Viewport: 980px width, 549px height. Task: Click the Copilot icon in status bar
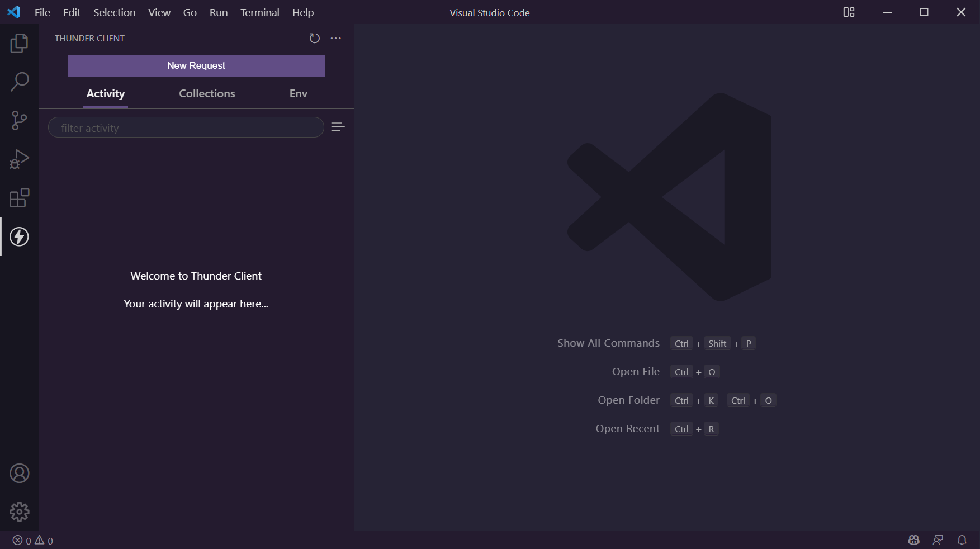[x=913, y=540]
